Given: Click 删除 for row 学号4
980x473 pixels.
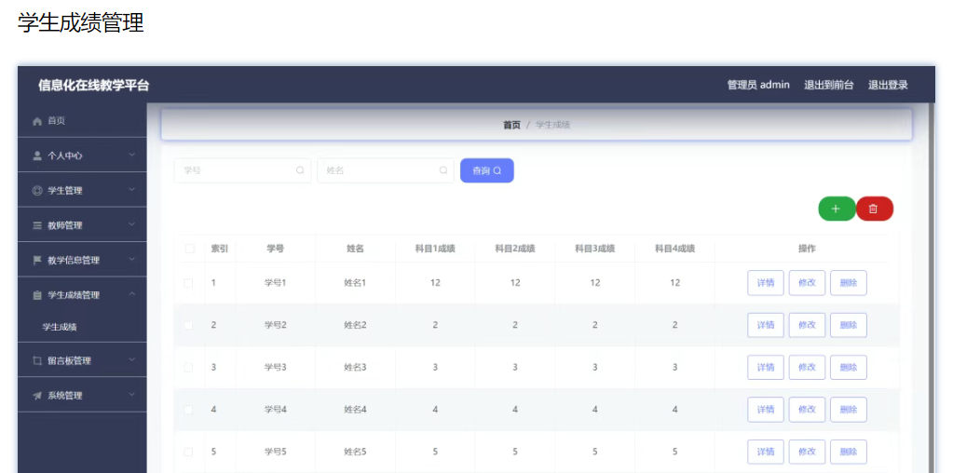Looking at the screenshot, I should [848, 410].
